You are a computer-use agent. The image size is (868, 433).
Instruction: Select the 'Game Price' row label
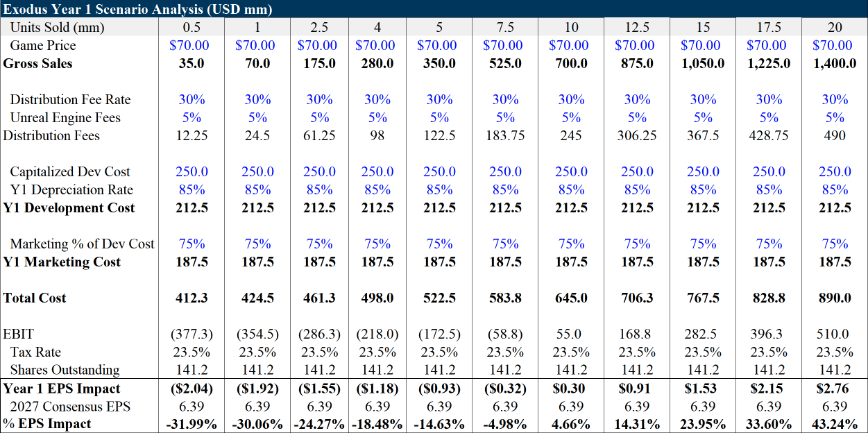coord(43,45)
